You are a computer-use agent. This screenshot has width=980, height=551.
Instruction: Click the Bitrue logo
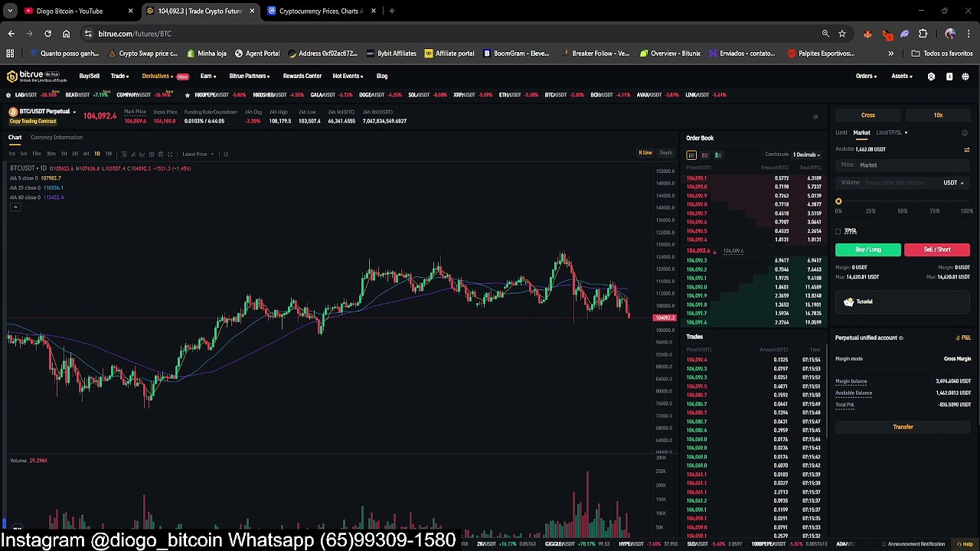pos(37,77)
